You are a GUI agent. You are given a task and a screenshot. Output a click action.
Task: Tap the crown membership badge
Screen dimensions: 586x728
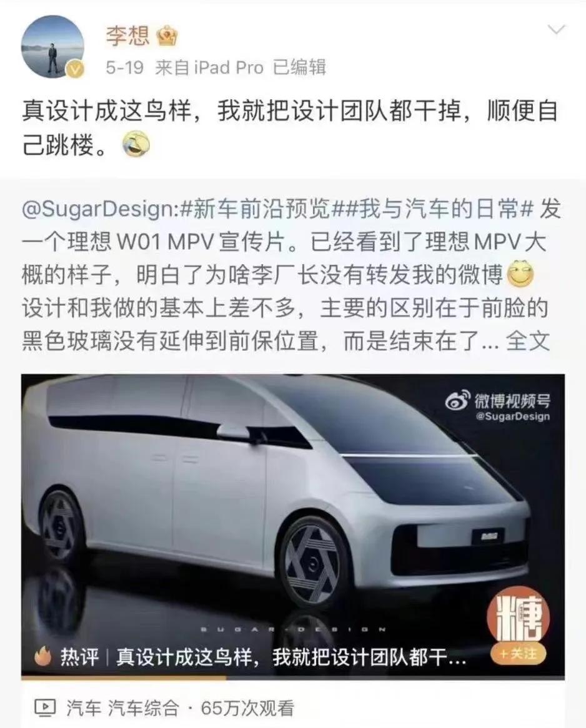point(167,37)
